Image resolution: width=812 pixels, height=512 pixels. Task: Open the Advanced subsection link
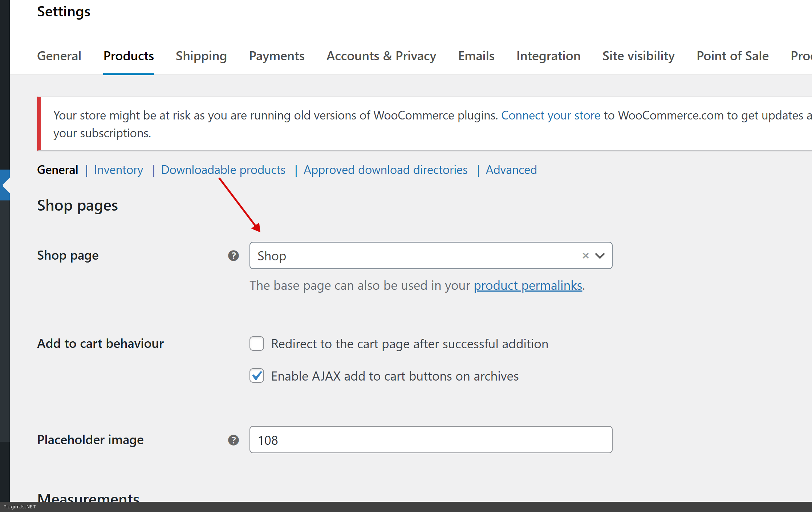[511, 170]
